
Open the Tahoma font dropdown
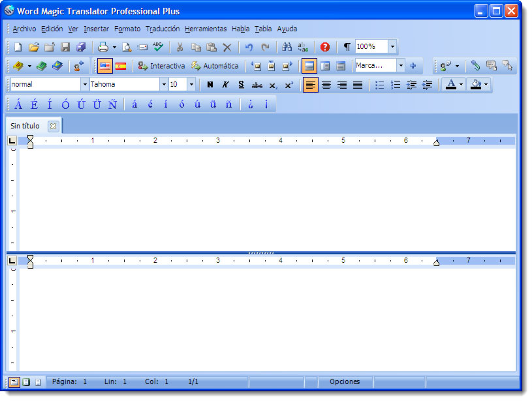pos(164,84)
